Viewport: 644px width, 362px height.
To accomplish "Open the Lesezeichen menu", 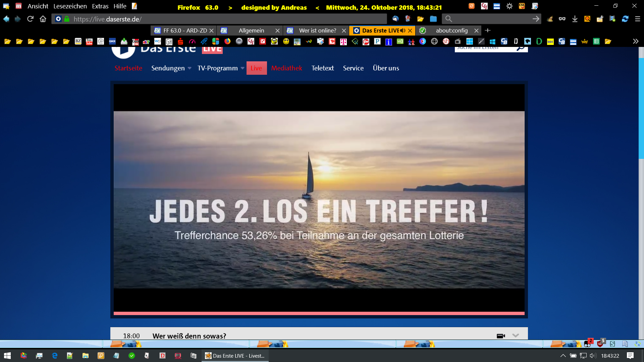I will click(x=70, y=6).
